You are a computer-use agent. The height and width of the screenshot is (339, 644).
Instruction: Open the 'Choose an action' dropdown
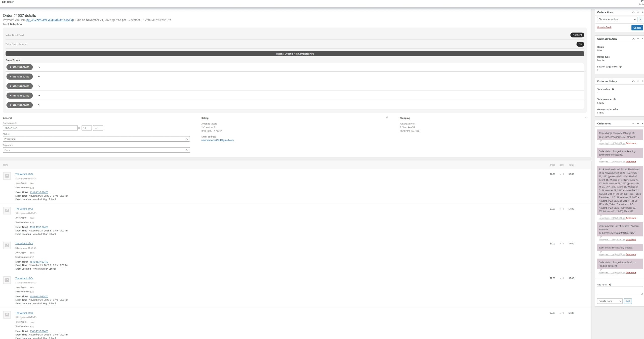tap(617, 19)
